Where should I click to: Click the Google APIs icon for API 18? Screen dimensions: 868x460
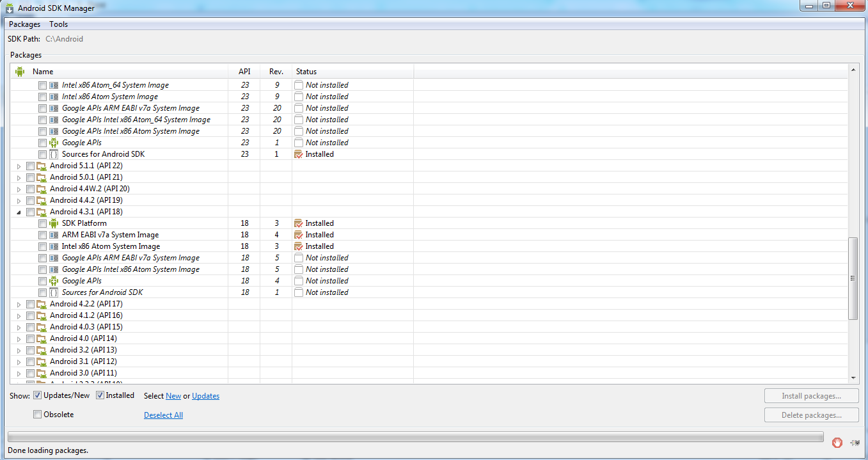[54, 281]
